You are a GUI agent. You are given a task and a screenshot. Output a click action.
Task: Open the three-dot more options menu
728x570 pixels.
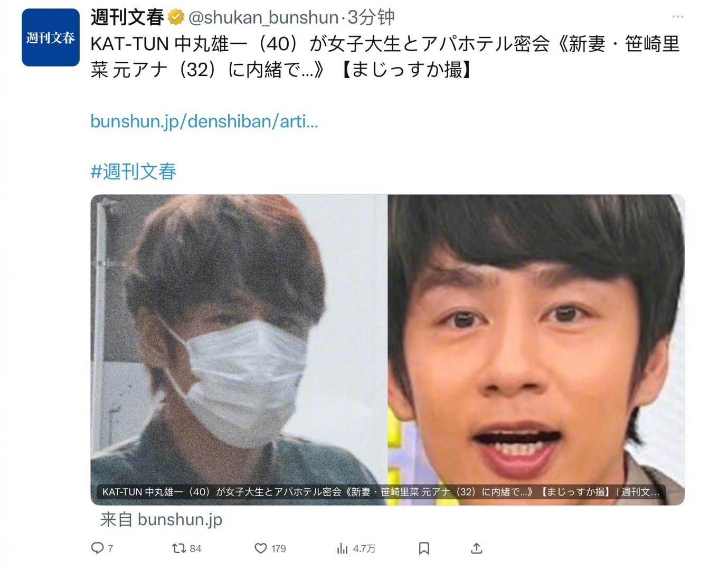pyautogui.click(x=678, y=17)
